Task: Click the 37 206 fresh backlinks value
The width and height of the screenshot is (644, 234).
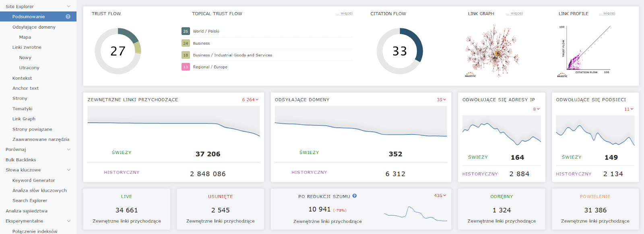Action: tap(208, 154)
